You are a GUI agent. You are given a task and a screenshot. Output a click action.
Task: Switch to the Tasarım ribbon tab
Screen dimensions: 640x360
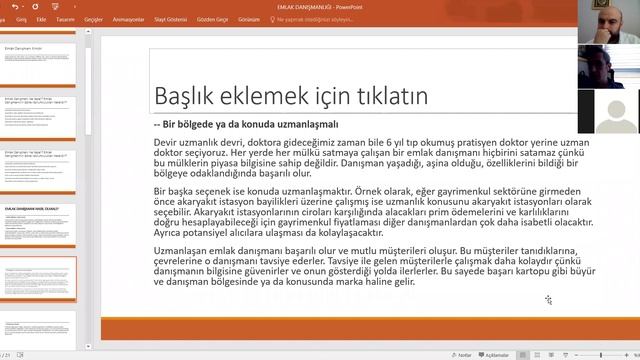65,20
